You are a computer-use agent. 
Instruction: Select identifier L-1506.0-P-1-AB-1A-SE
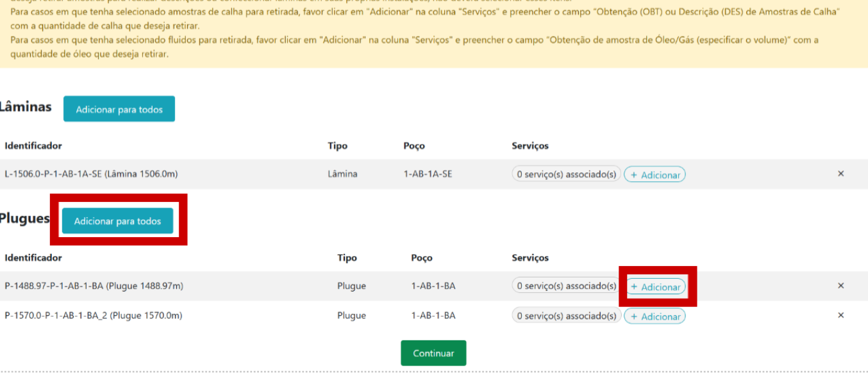coord(91,174)
